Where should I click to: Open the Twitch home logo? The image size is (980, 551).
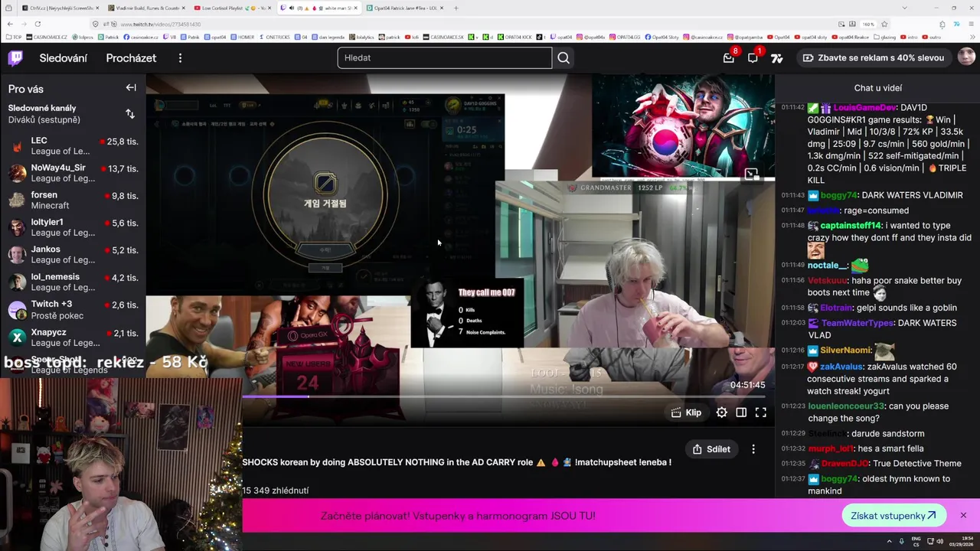click(x=15, y=58)
